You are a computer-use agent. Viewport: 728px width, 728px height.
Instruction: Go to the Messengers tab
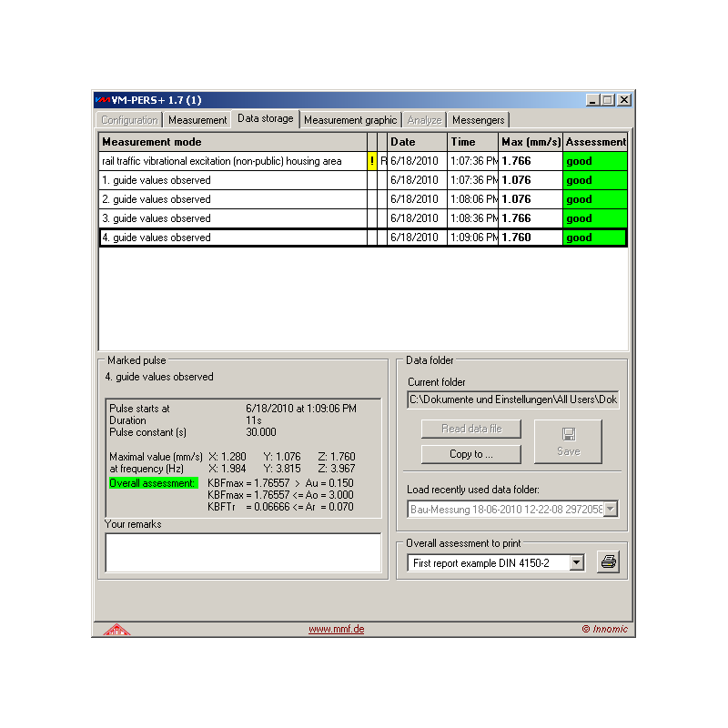point(478,120)
